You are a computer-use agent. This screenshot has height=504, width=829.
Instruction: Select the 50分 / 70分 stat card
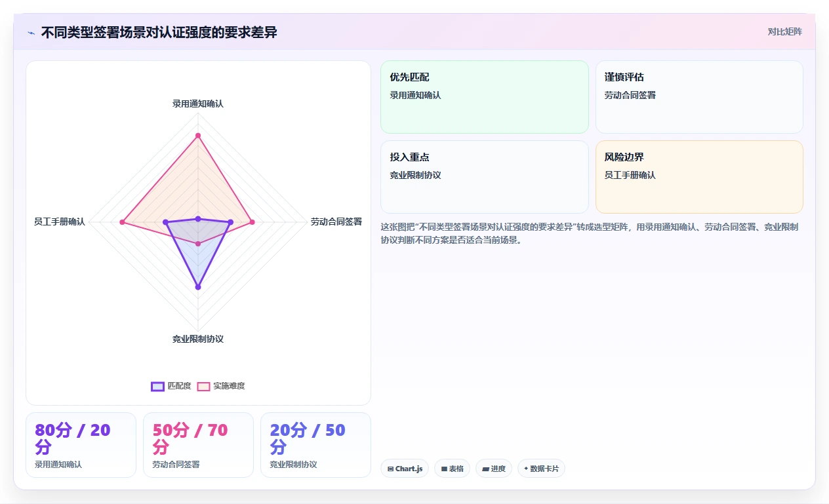(x=198, y=445)
